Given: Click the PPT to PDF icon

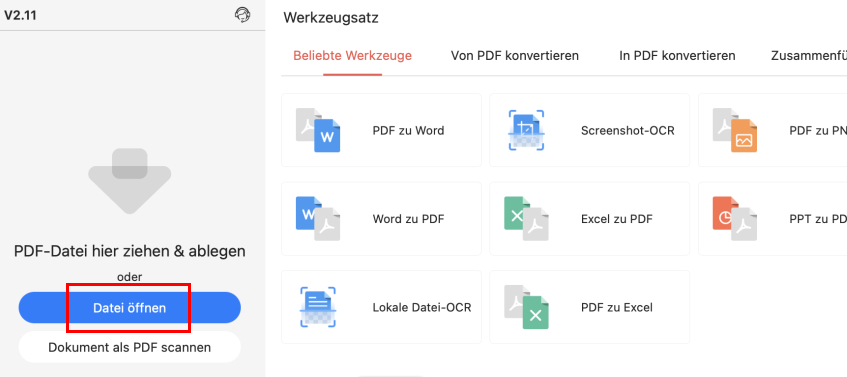Looking at the screenshot, I should [735, 219].
